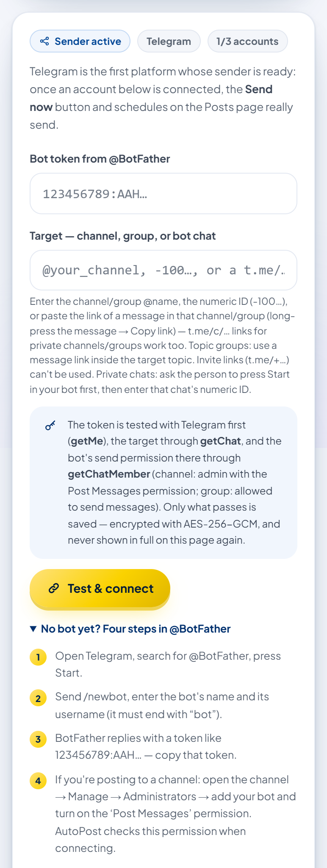This screenshot has height=868, width=327.
Task: Toggle the 'No bot yet? Four steps' summary
Action: (x=130, y=629)
